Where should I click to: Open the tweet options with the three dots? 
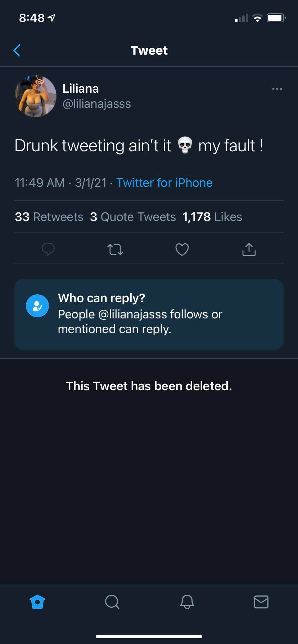click(277, 89)
